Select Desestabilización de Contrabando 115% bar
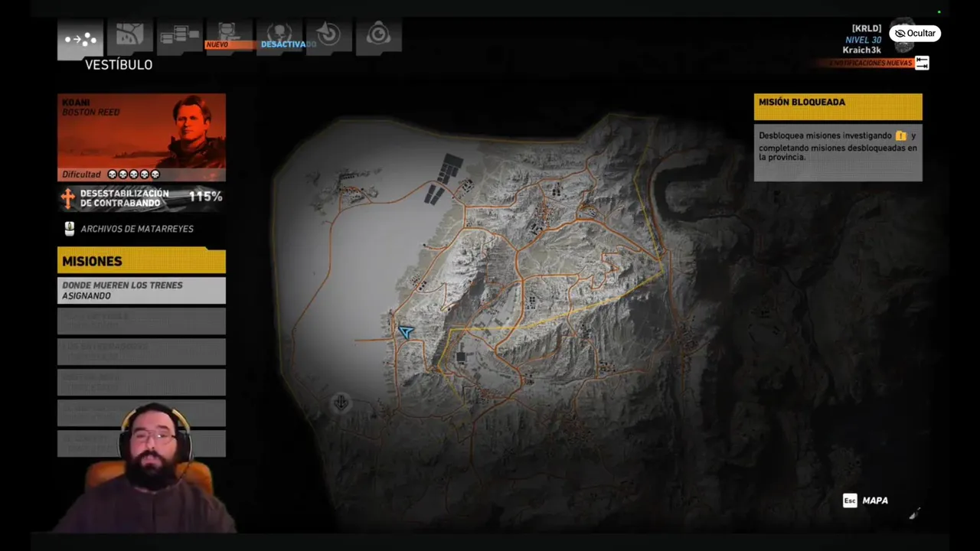 click(142, 198)
